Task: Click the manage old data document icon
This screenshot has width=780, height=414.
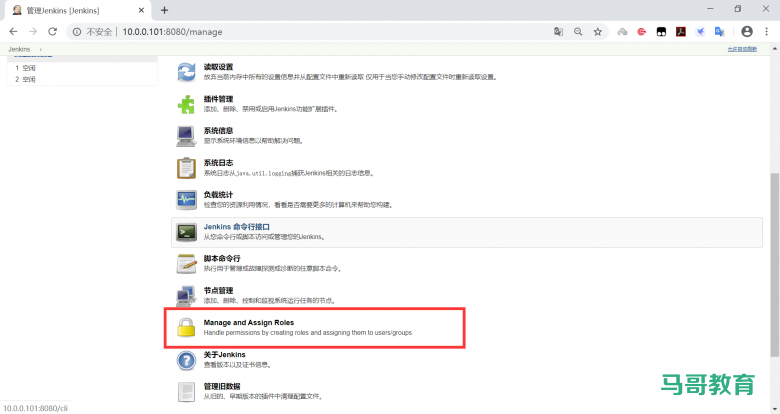Action: click(x=187, y=392)
